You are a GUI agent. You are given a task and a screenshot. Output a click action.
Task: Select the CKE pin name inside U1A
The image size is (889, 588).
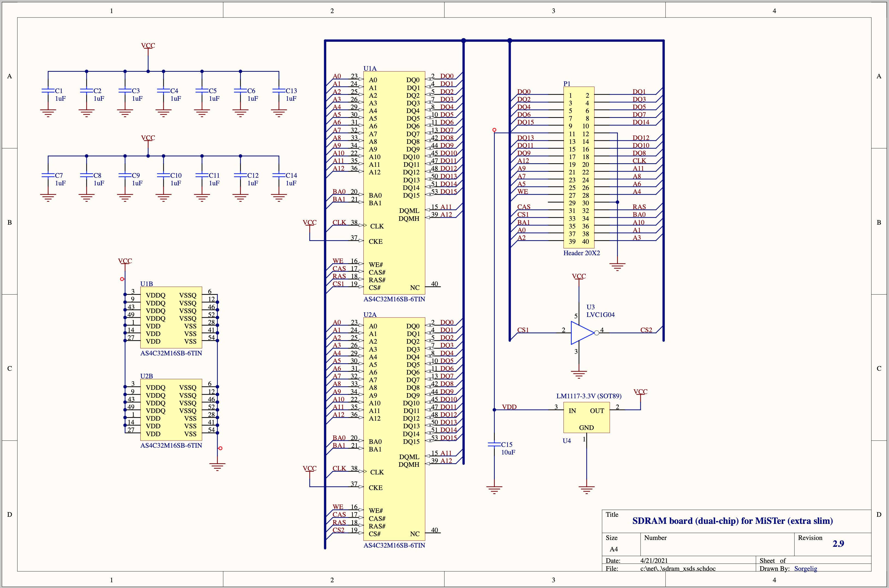click(x=375, y=242)
